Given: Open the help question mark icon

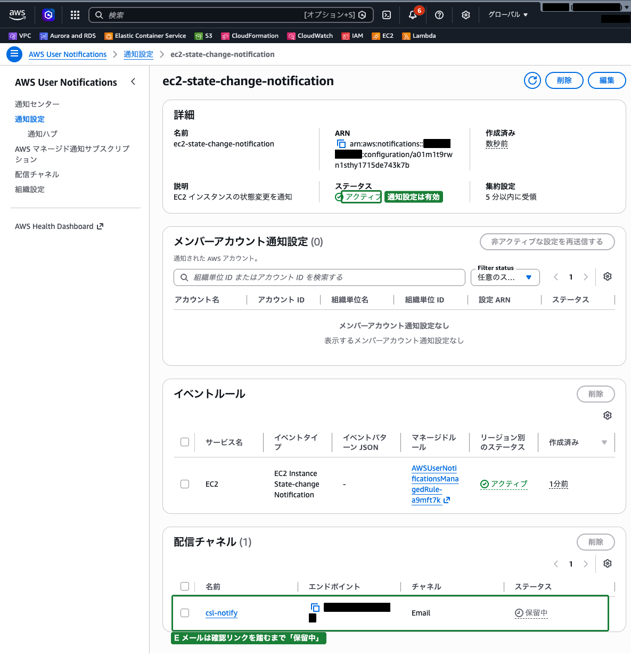Looking at the screenshot, I should pos(439,15).
